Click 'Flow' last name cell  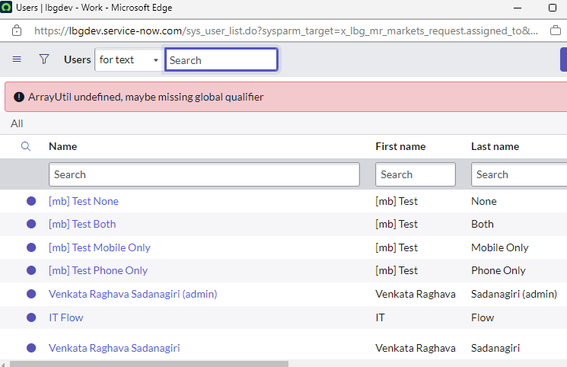(482, 317)
